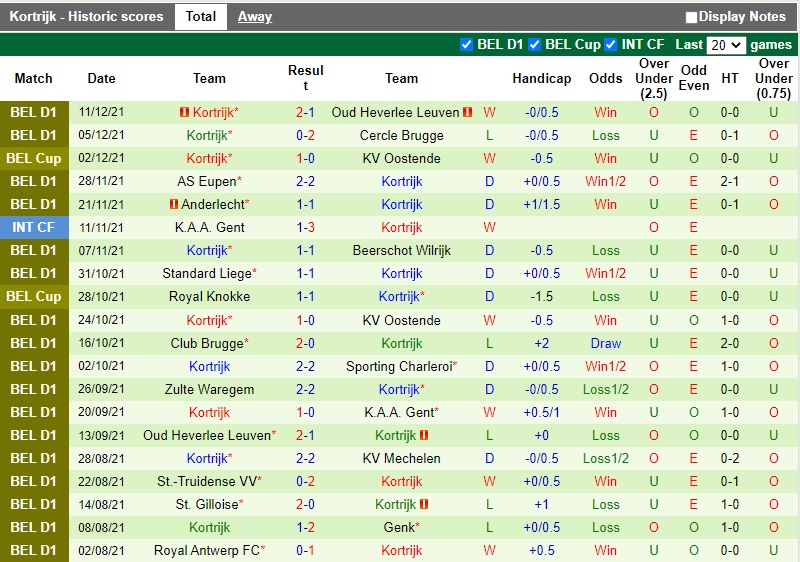Click BEL Cup label on the 28/10/21 row
800x562 pixels.
pos(34,296)
